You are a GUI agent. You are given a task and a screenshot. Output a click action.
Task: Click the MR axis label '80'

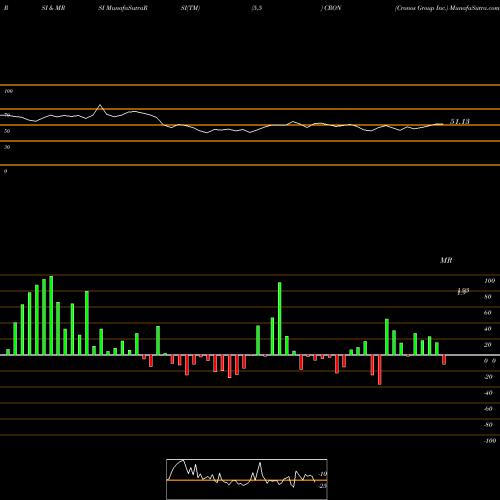click(x=488, y=297)
